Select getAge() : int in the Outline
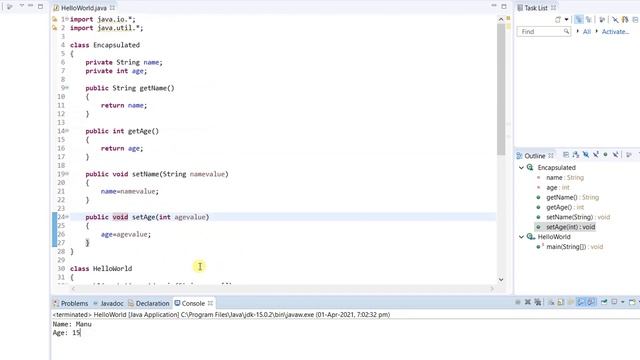The height and width of the screenshot is (360, 640). [565, 207]
